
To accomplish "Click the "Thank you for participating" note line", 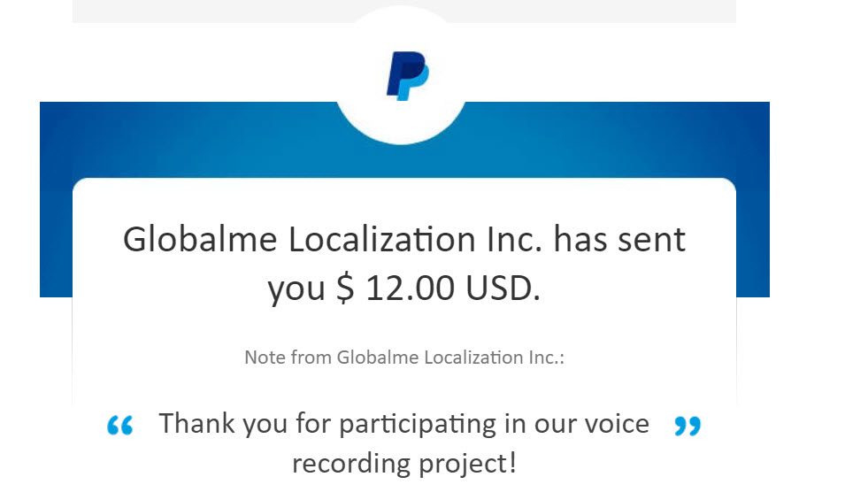I will click(x=404, y=424).
